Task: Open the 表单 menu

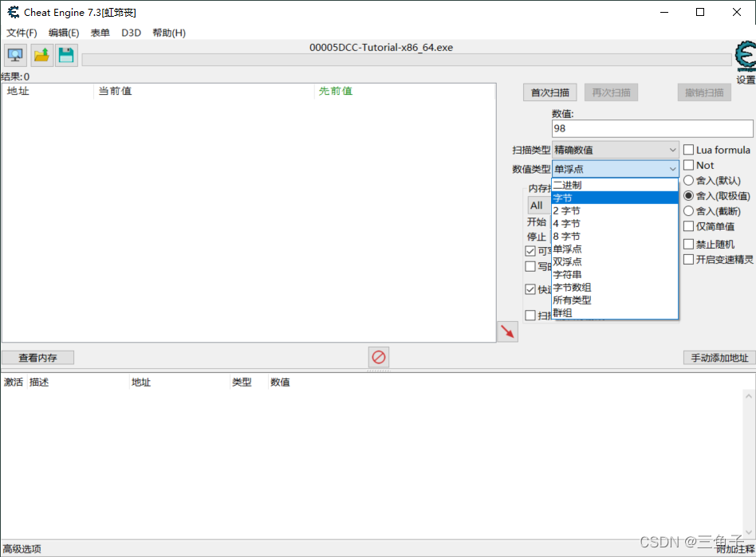Action: [x=100, y=33]
